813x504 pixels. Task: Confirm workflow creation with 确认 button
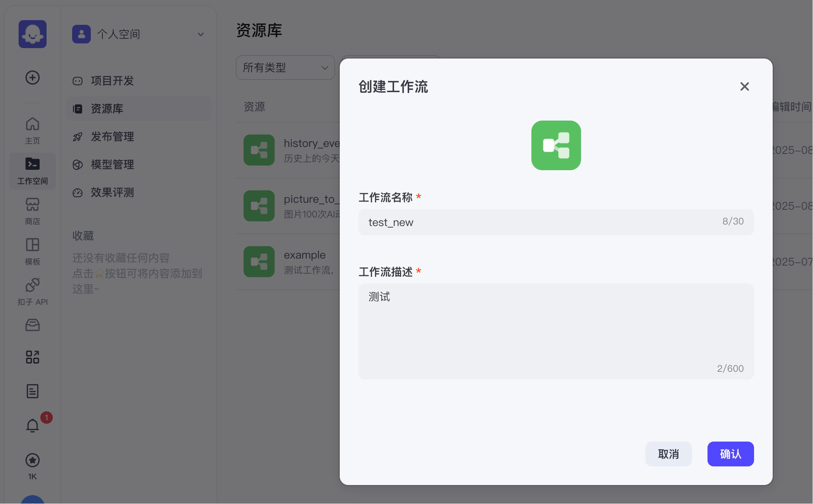click(x=730, y=454)
